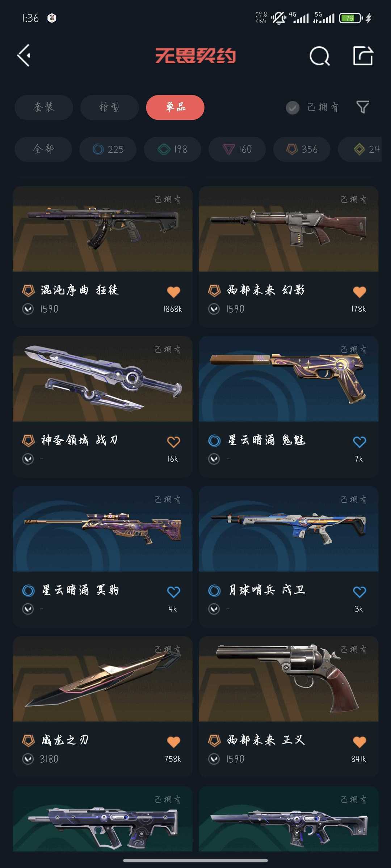Open 西部未来 幻影 skin thumbnail

click(x=289, y=229)
